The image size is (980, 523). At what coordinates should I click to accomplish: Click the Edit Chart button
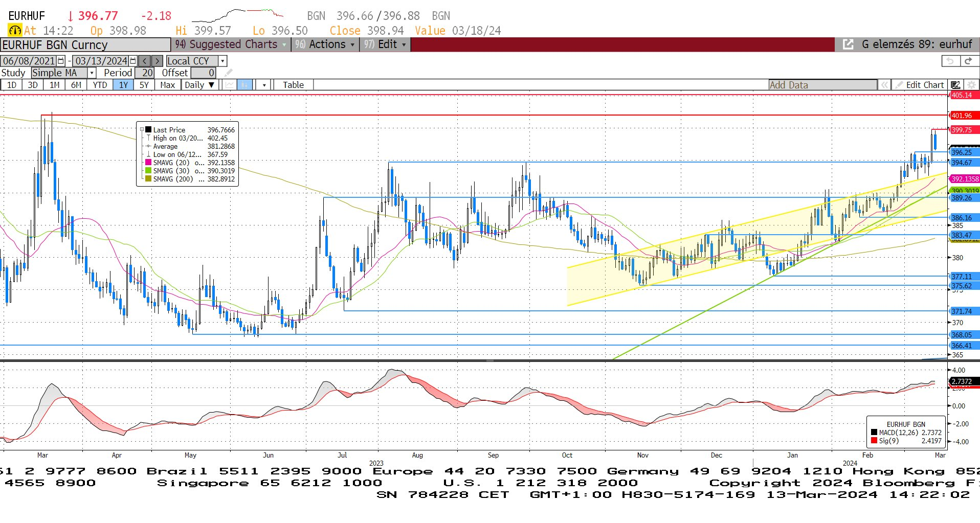tap(920, 85)
